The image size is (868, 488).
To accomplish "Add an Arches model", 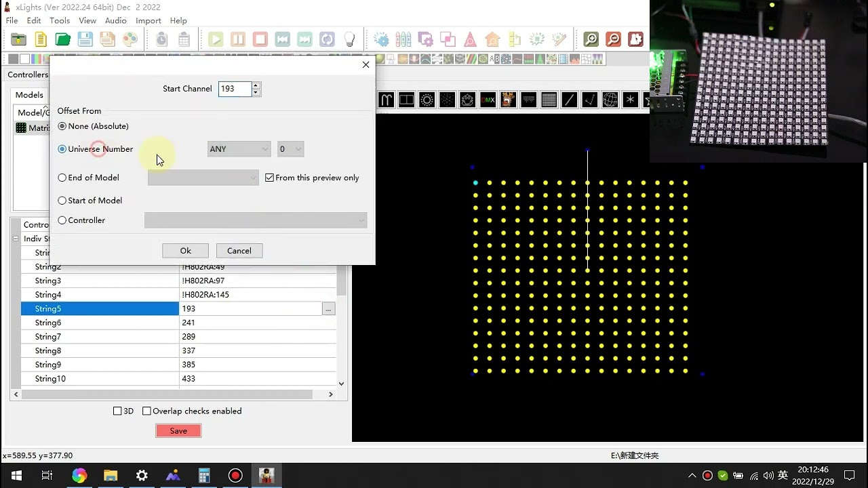I will (x=386, y=100).
